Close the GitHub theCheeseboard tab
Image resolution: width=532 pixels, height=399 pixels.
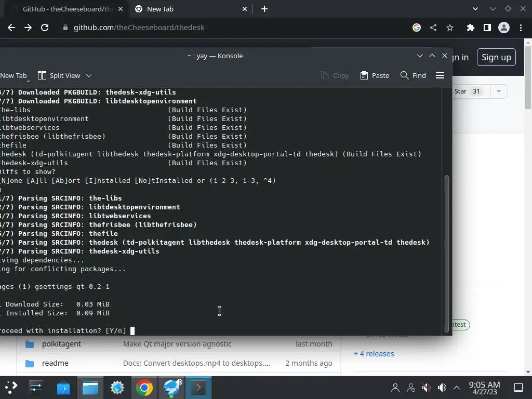[121, 9]
